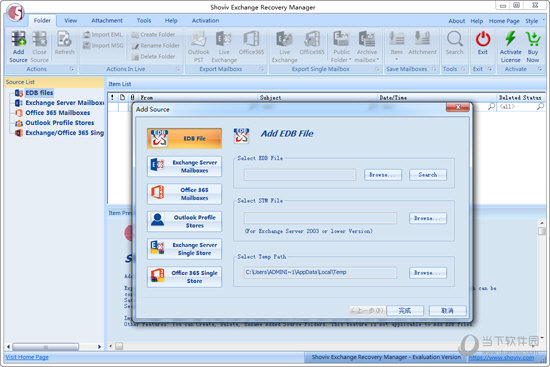
Task: Open the Activation ribbon tab
Action: pos(205,21)
